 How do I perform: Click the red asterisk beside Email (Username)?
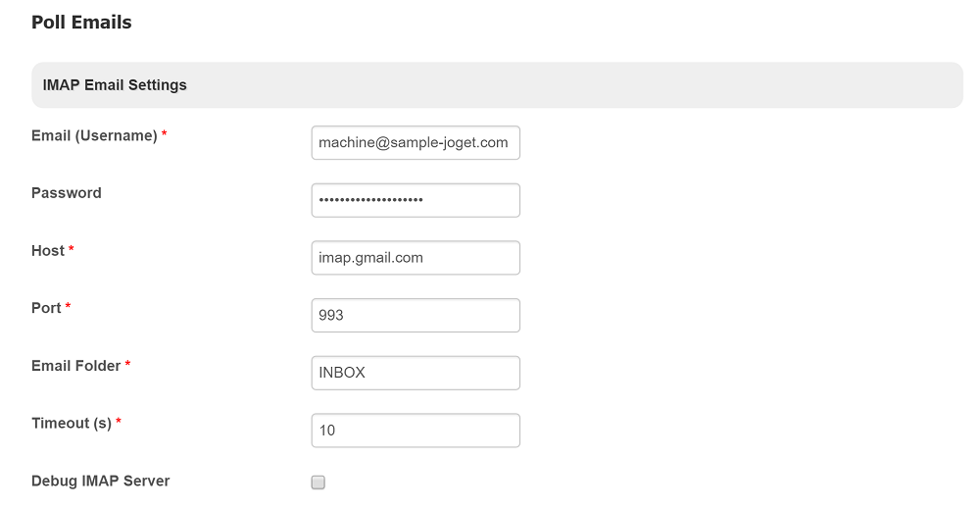point(165,134)
